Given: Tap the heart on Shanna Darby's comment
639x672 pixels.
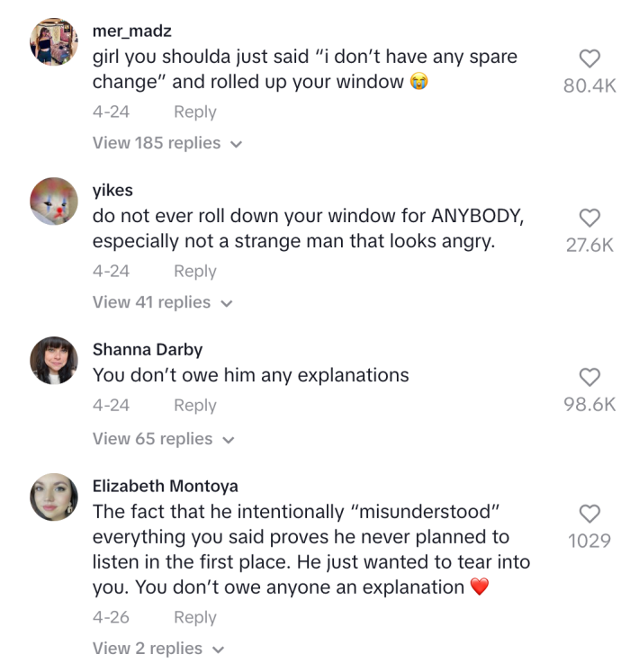Looking at the screenshot, I should pos(589,377).
